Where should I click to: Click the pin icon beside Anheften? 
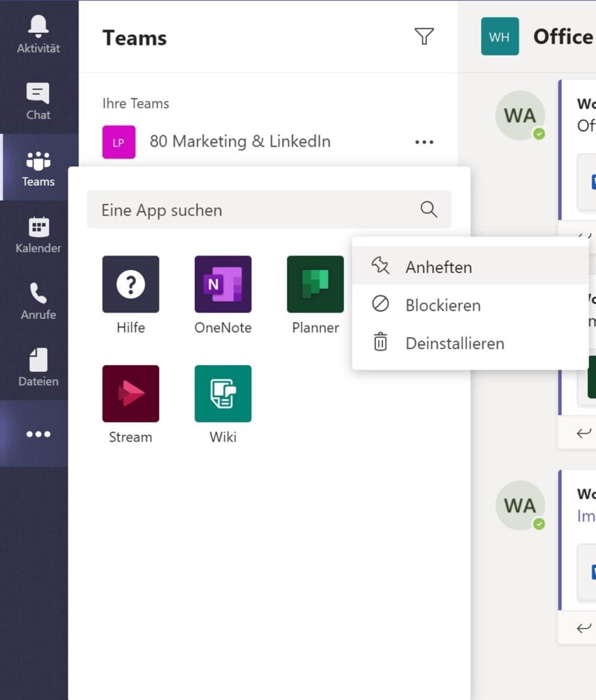pos(381,266)
